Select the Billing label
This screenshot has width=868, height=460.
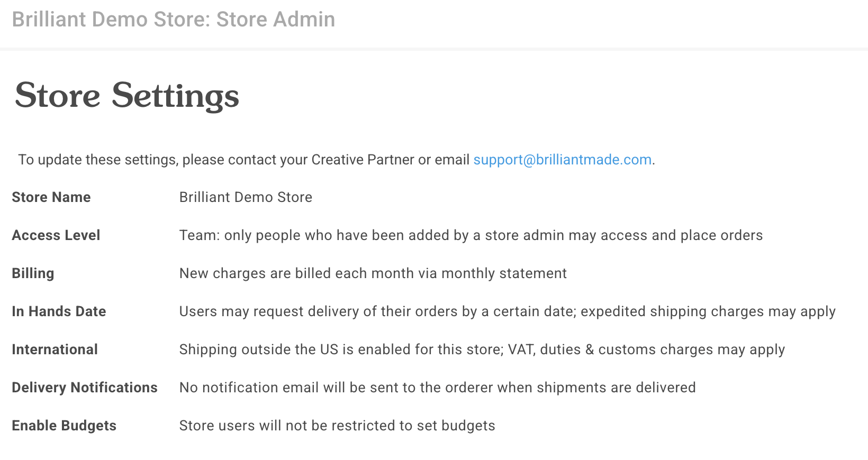pyautogui.click(x=33, y=273)
